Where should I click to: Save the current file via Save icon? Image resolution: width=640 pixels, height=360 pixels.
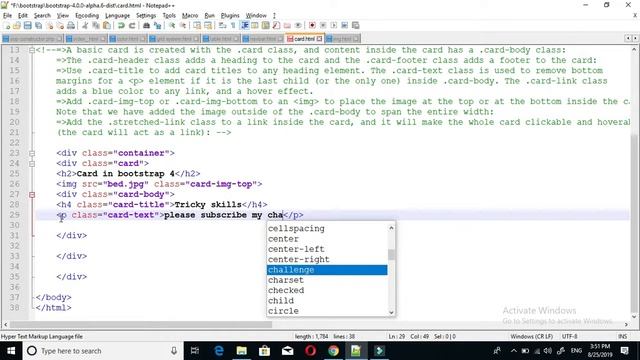[x=28, y=26]
